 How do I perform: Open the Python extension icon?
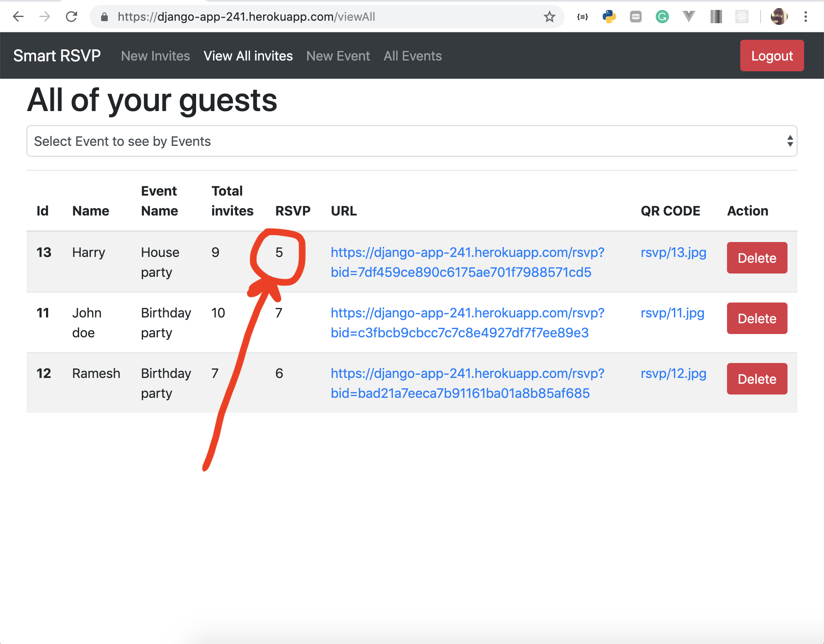(x=609, y=17)
